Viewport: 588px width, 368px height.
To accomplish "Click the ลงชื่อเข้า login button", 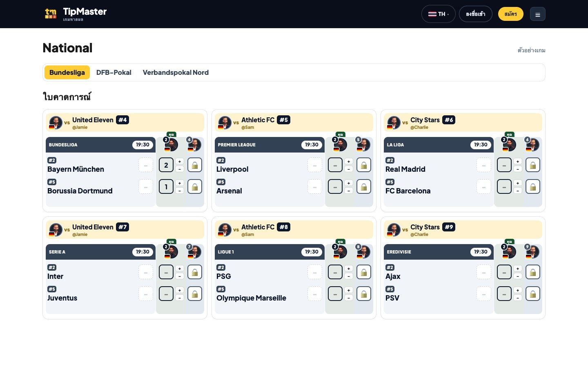I will (x=475, y=14).
